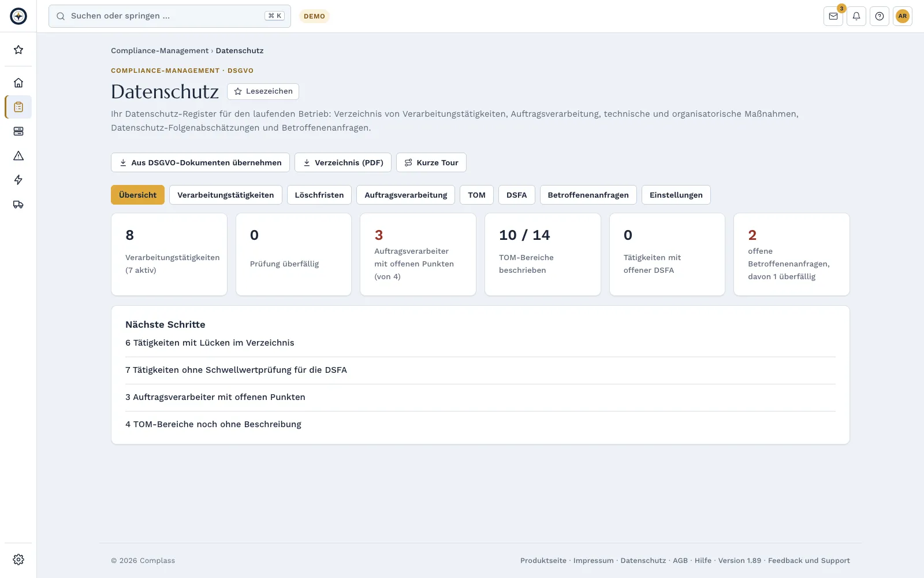
Task: Open the help question mark icon
Action: [x=880, y=16]
